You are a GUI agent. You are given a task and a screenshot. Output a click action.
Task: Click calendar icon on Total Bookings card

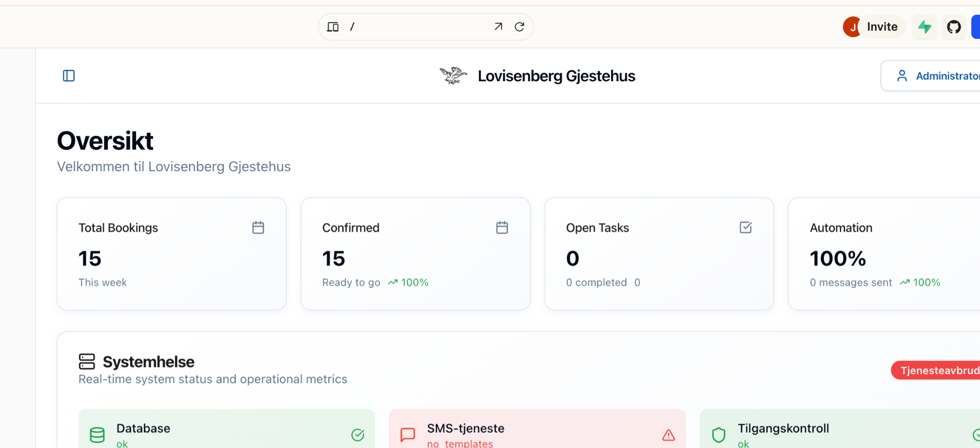coord(258,228)
